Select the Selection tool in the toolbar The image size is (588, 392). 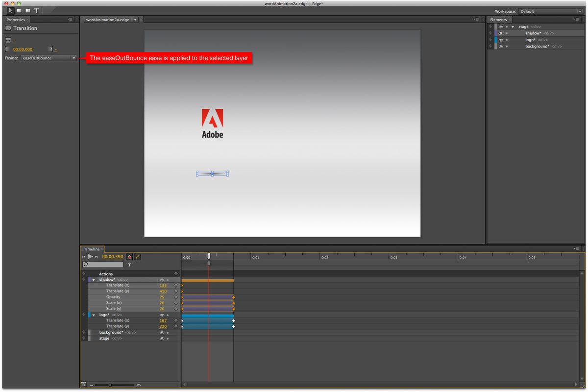point(9,10)
